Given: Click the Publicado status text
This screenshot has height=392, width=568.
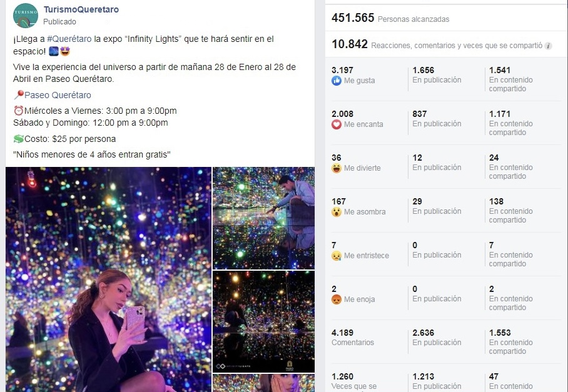Looking at the screenshot, I should pos(60,22).
